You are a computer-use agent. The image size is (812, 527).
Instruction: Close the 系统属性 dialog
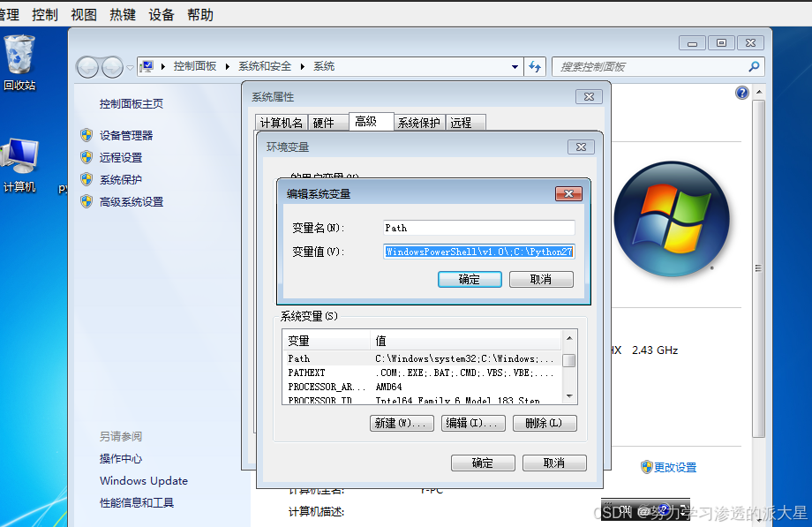[589, 96]
